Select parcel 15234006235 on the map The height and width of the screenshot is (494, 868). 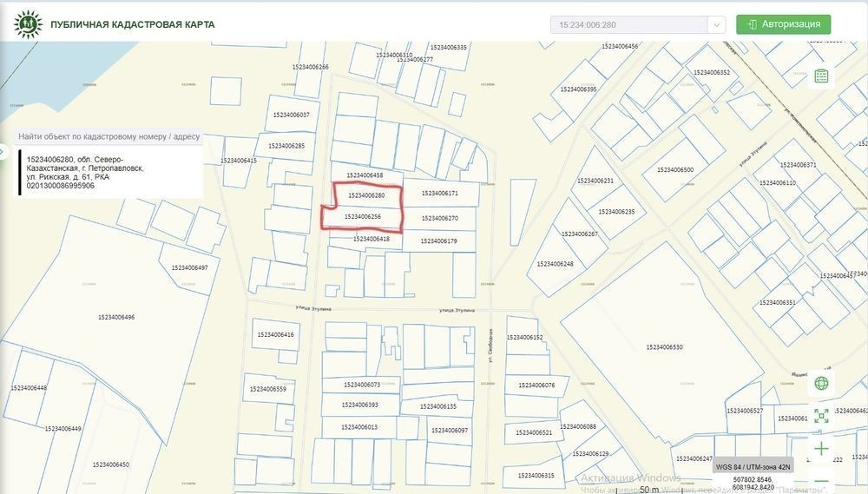point(616,212)
